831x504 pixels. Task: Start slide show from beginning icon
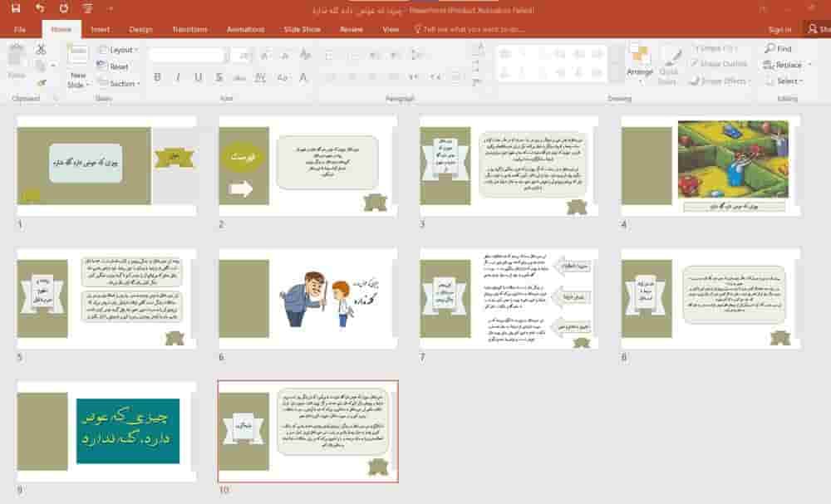click(87, 8)
